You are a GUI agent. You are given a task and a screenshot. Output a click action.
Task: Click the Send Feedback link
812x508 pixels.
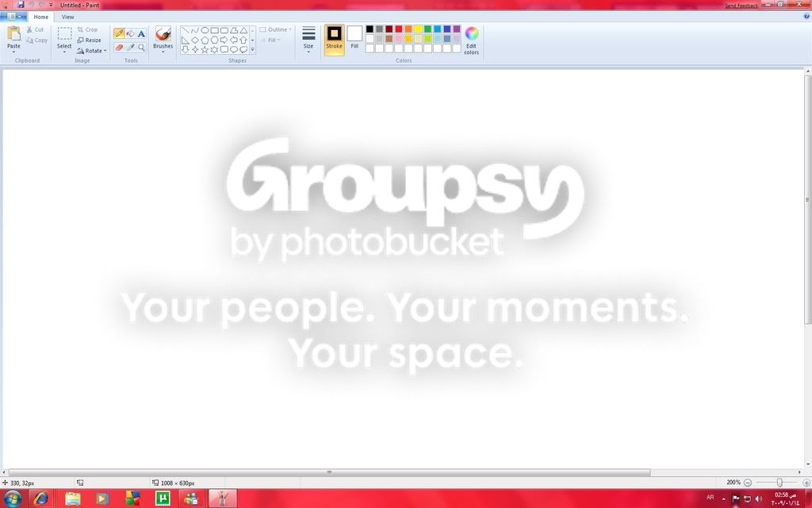tap(741, 6)
